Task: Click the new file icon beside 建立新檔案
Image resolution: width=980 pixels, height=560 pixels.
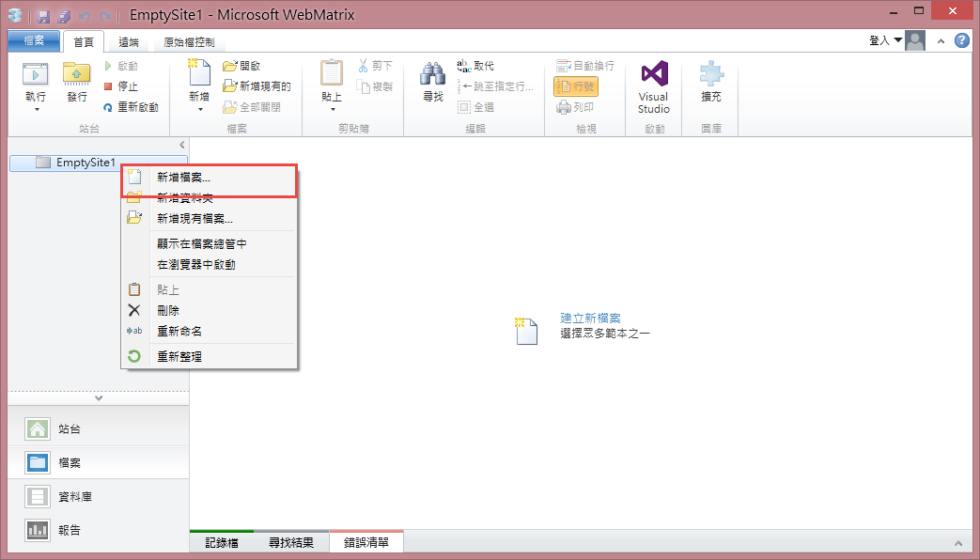Action: coord(525,331)
